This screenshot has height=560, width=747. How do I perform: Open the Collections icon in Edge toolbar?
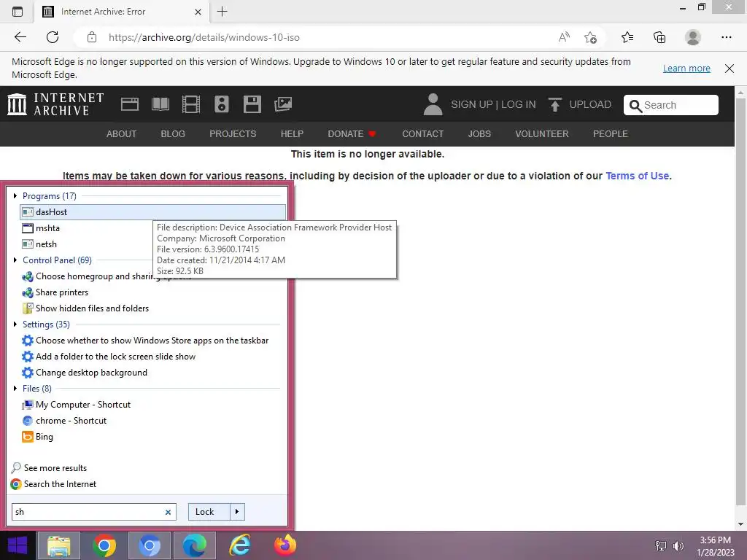point(659,37)
